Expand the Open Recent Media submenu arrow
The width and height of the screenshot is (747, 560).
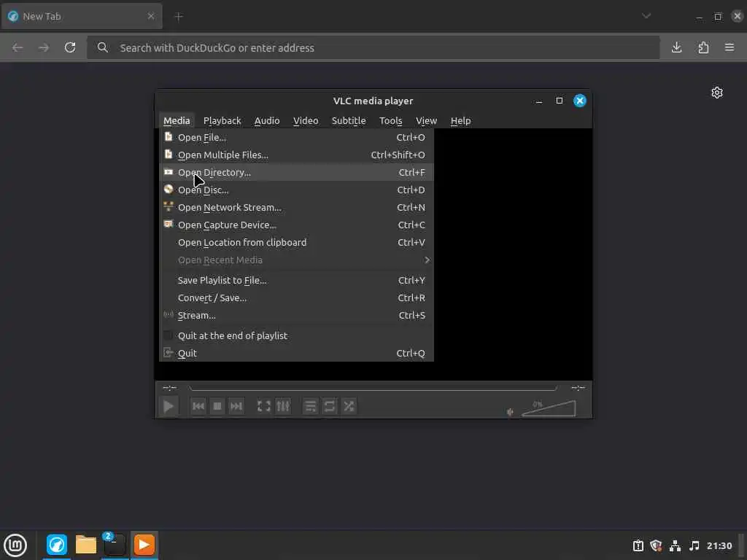pos(427,260)
